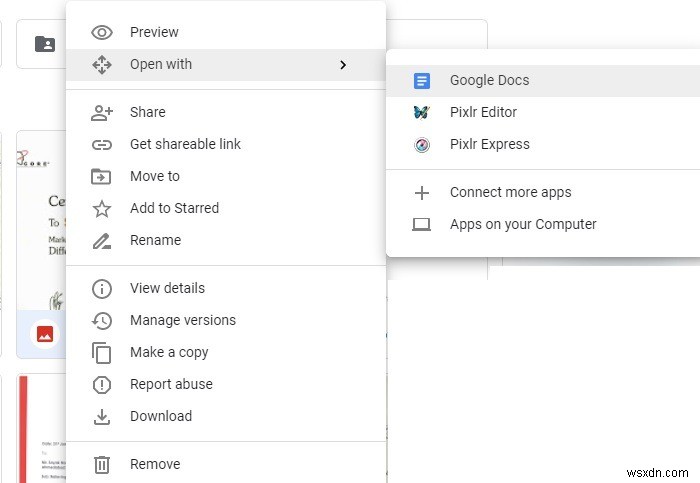This screenshot has height=483, width=700.
Task: Click the certificate image file thumbnail
Action: (41, 221)
